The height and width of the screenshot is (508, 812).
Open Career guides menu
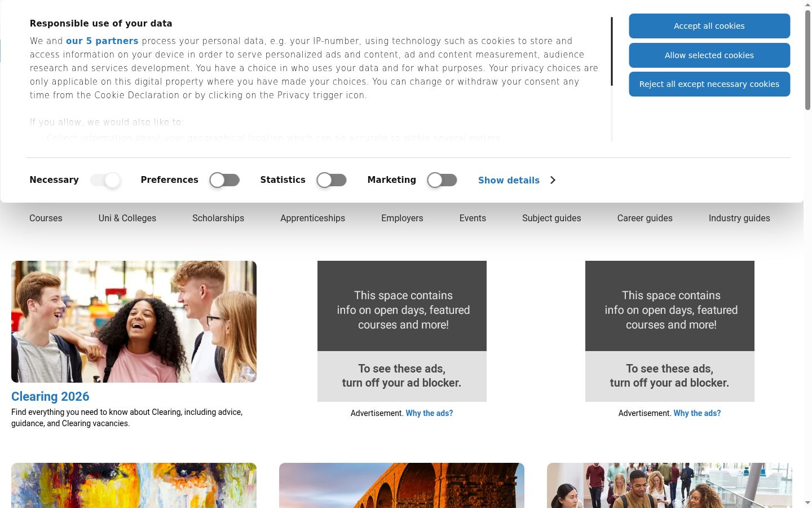point(645,218)
